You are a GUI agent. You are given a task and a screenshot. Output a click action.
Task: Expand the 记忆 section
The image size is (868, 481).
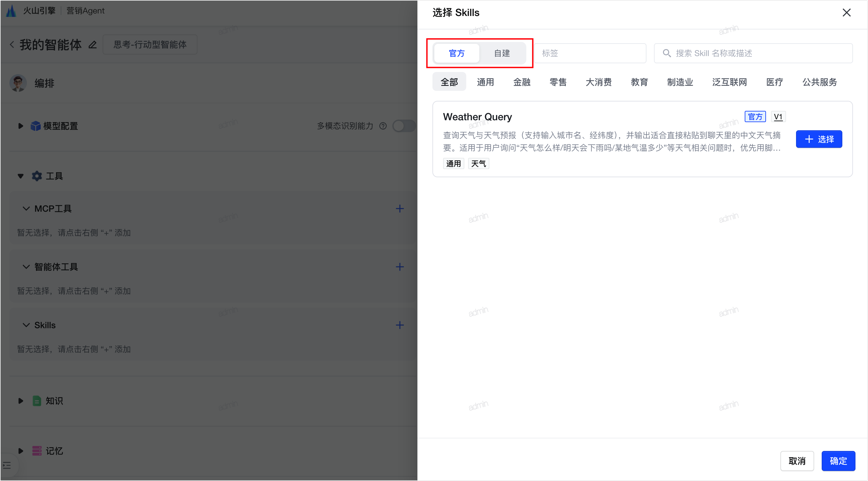coord(21,451)
